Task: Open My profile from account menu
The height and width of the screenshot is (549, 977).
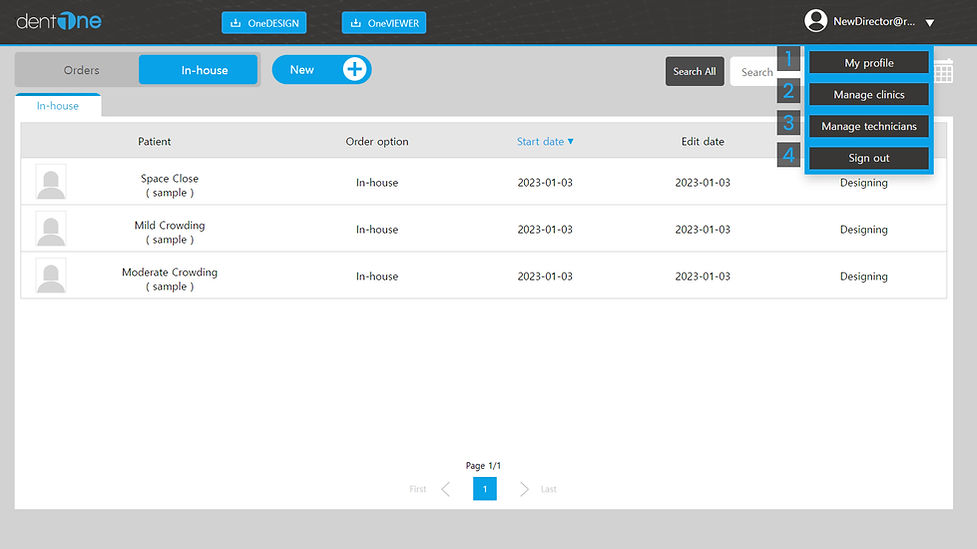Action: pyautogui.click(x=869, y=63)
